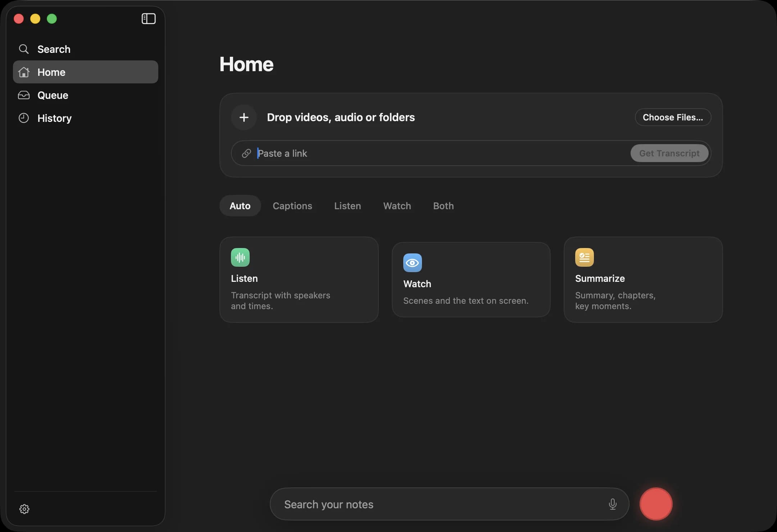The width and height of the screenshot is (777, 532).
Task: Open the Queue section
Action: click(x=85, y=95)
